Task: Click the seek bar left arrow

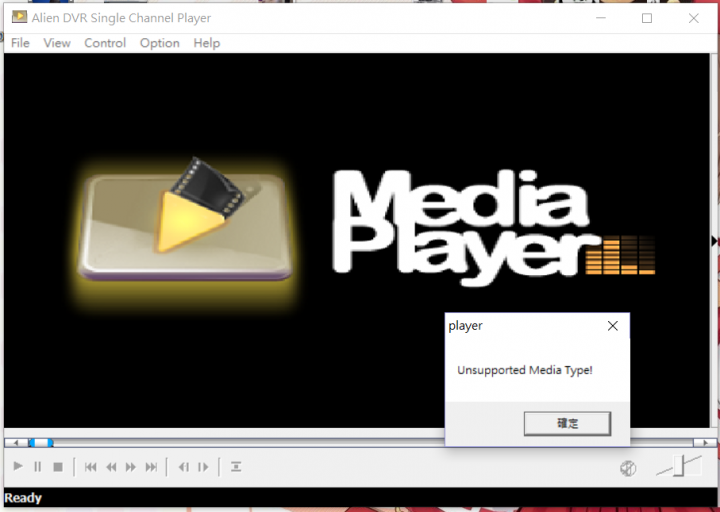Action: click(x=16, y=443)
